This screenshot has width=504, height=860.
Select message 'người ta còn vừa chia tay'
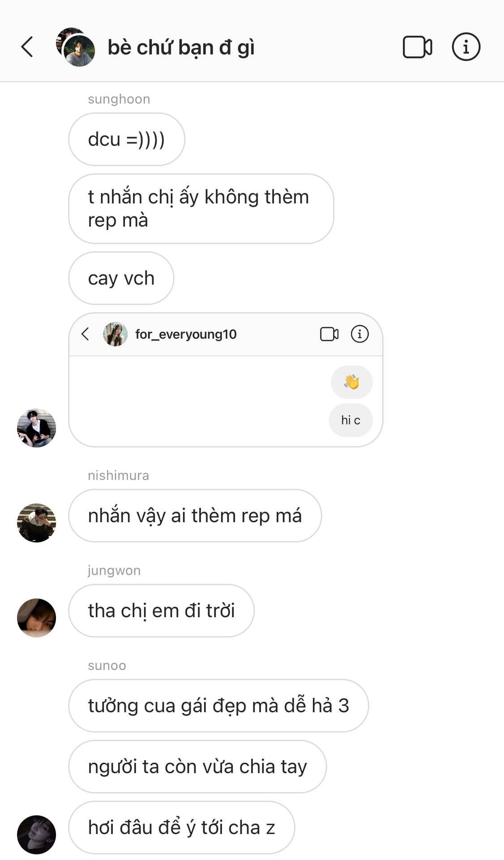tap(197, 766)
